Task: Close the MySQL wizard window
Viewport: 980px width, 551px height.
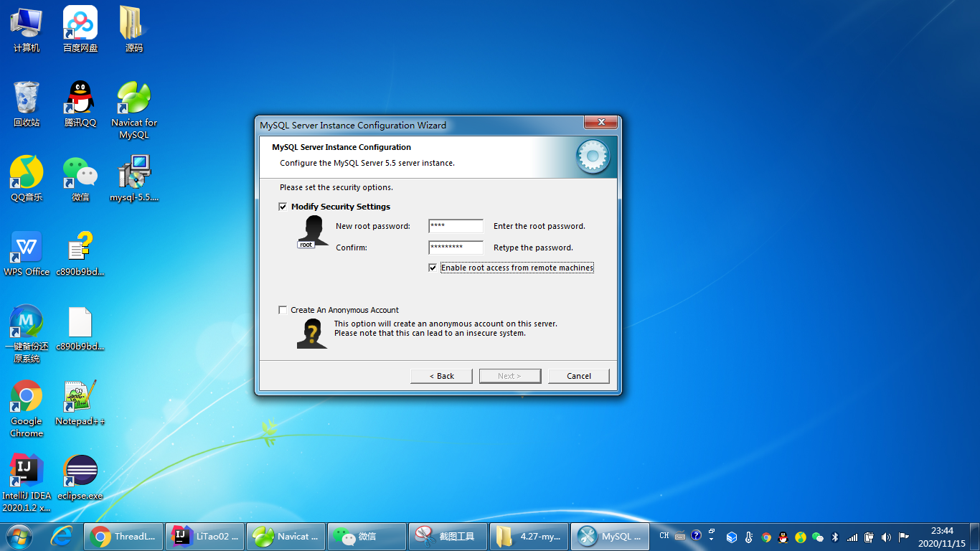Action: click(601, 122)
